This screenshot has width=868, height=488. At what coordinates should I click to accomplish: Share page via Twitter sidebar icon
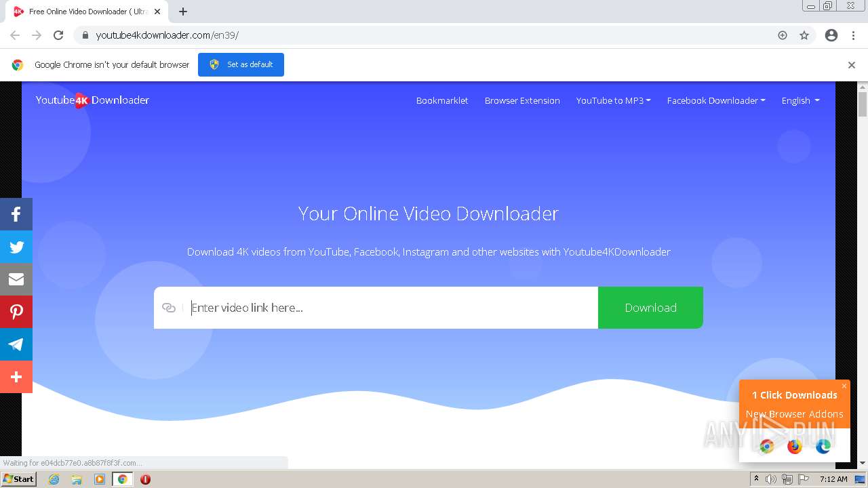coord(16,247)
